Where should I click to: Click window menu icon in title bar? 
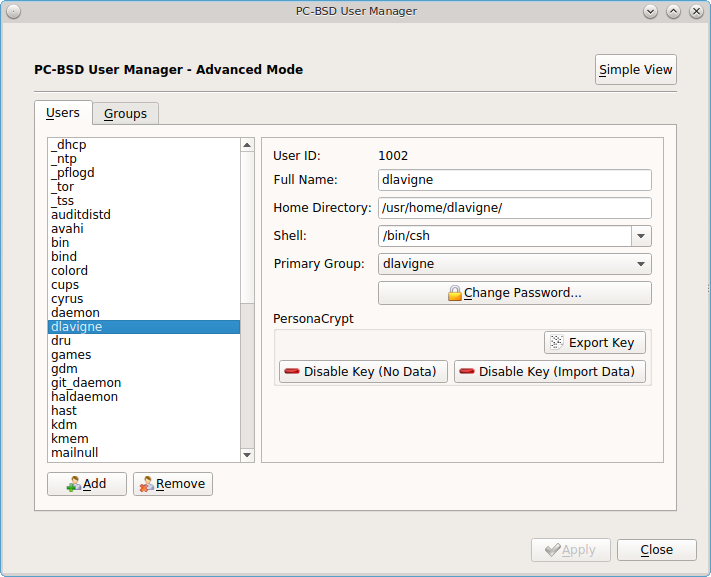tap(14, 11)
